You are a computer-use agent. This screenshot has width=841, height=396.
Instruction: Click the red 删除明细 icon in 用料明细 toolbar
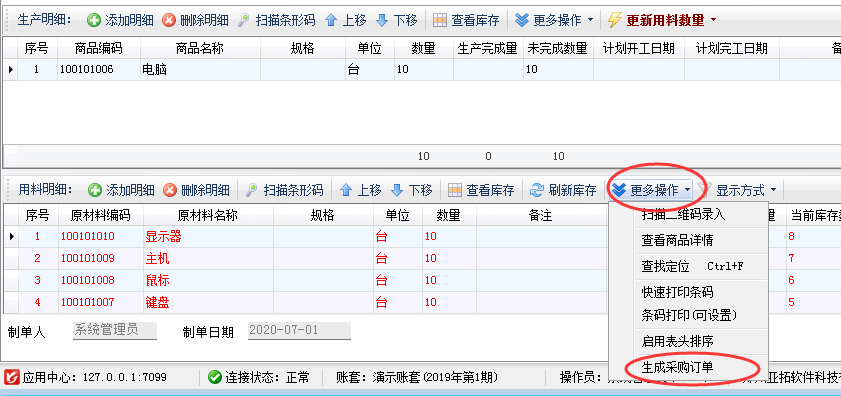170,190
